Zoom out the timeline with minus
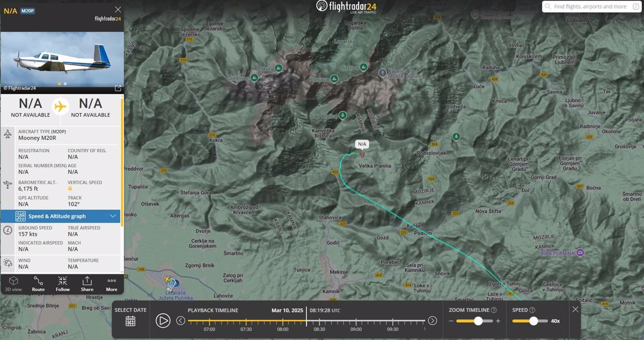The width and height of the screenshot is (644, 340). (451, 321)
